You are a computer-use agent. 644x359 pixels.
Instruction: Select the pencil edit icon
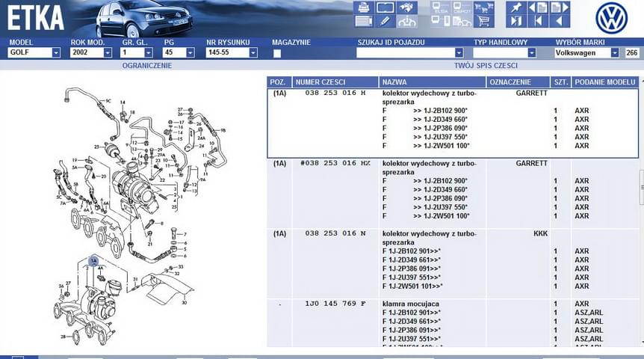[x=386, y=21]
